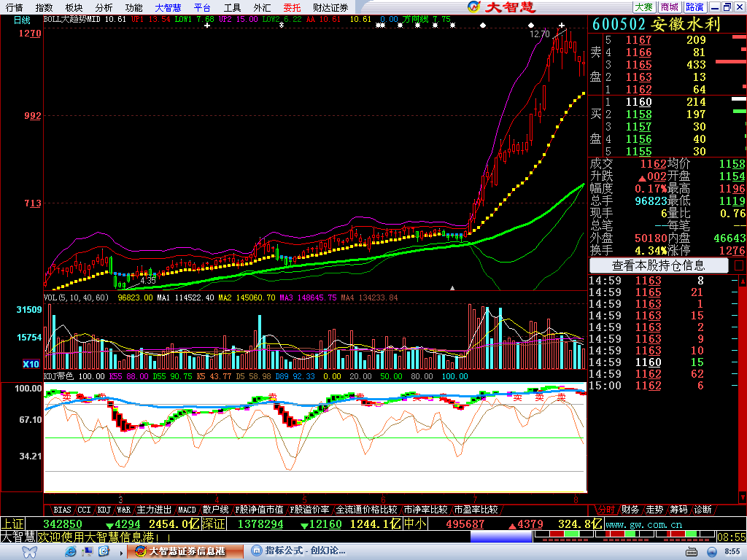Screen dimensions: 747x560
Task: Open the 指数 menu
Action: pos(44,7)
